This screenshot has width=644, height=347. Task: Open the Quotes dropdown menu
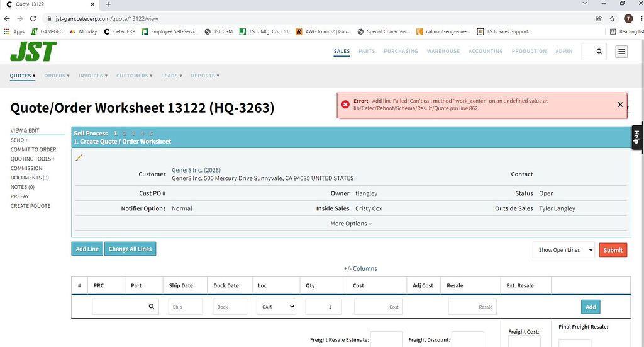coord(23,76)
